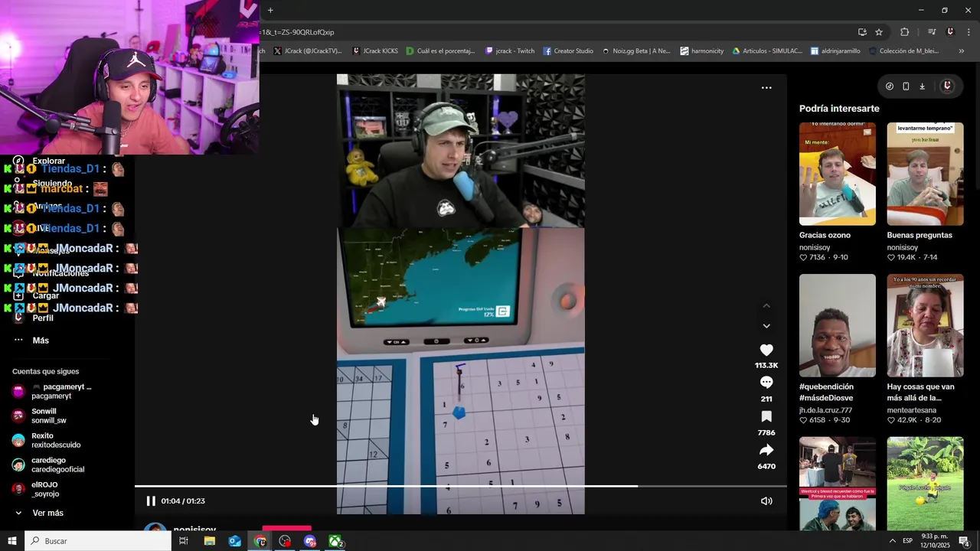This screenshot has height=551, width=980.
Task: Bookmark this page with star icon
Action: click(x=879, y=32)
